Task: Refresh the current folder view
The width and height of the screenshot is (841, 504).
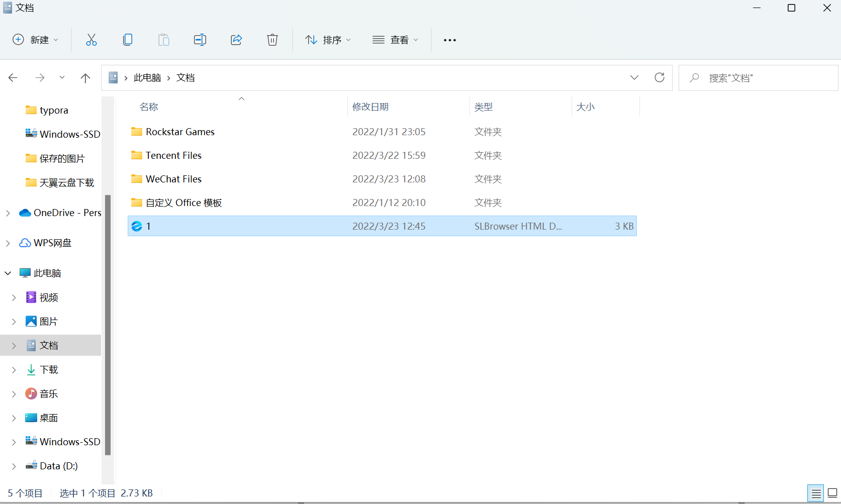Action: point(660,77)
